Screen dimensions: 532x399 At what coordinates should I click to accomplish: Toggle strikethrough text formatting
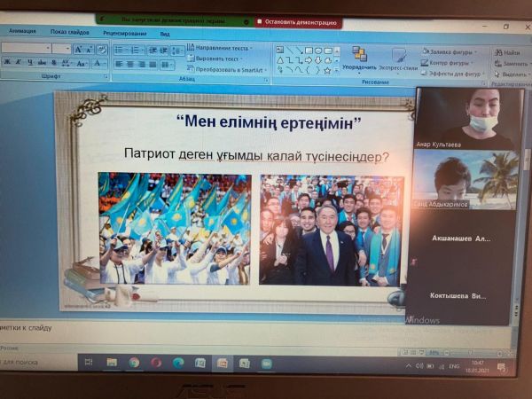tap(41, 63)
